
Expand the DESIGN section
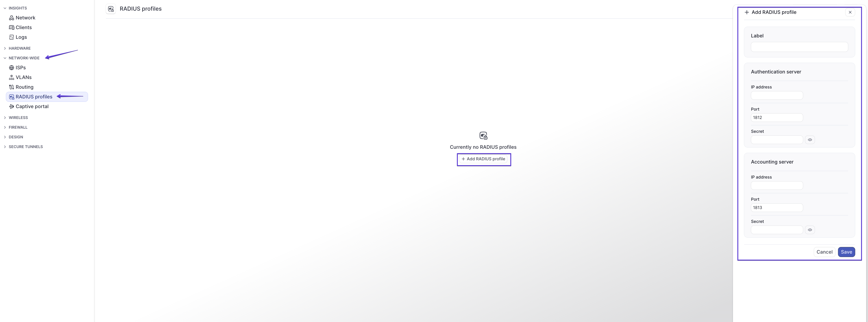(x=5, y=137)
